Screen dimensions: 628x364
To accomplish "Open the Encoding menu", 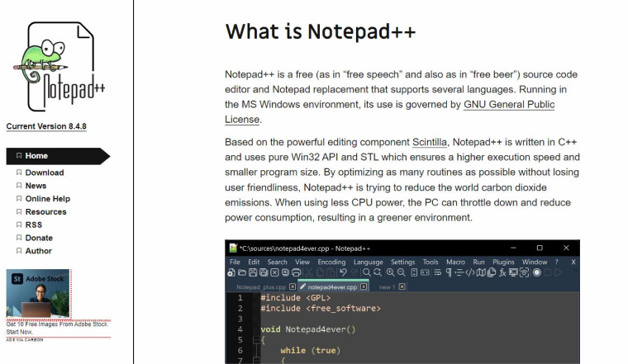I will coord(331,262).
